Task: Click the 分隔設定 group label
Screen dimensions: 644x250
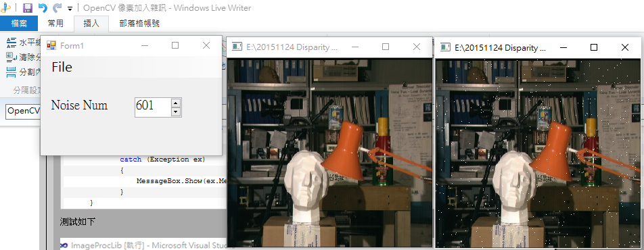Action: point(26,91)
